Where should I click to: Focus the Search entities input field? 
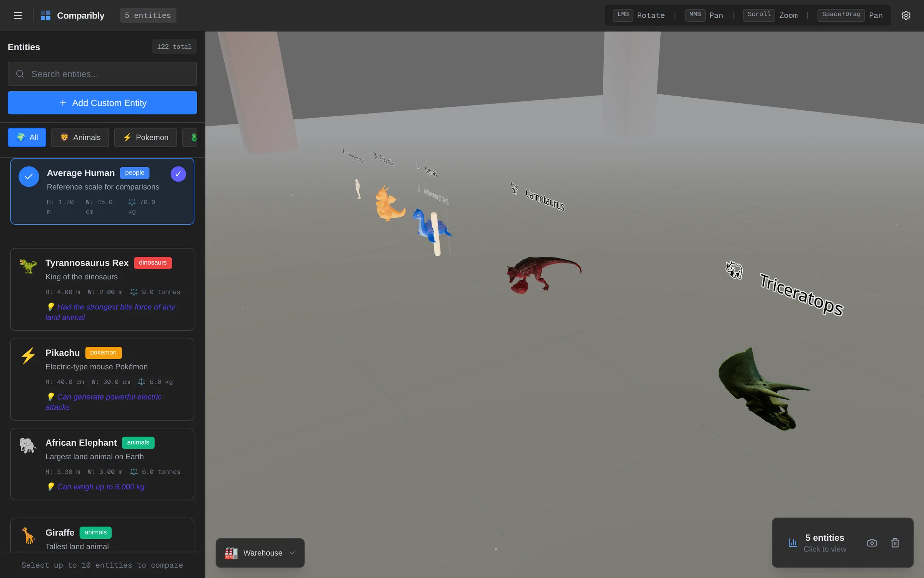[102, 74]
